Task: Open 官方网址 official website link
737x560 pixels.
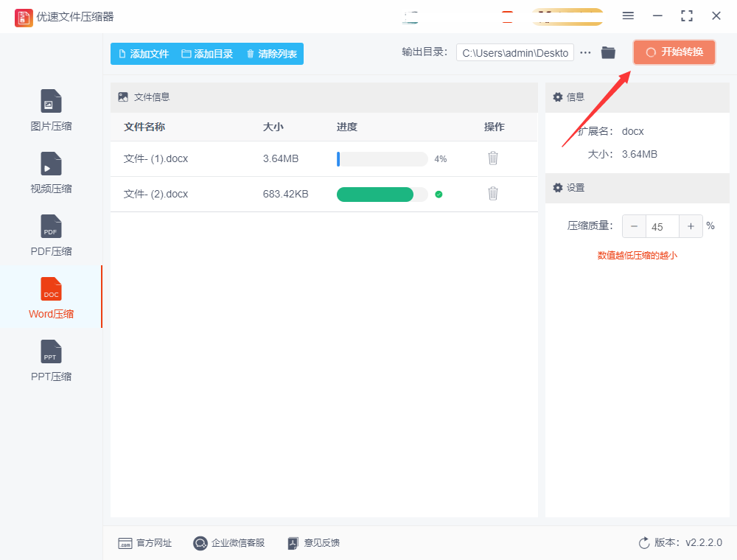Action: point(144,543)
